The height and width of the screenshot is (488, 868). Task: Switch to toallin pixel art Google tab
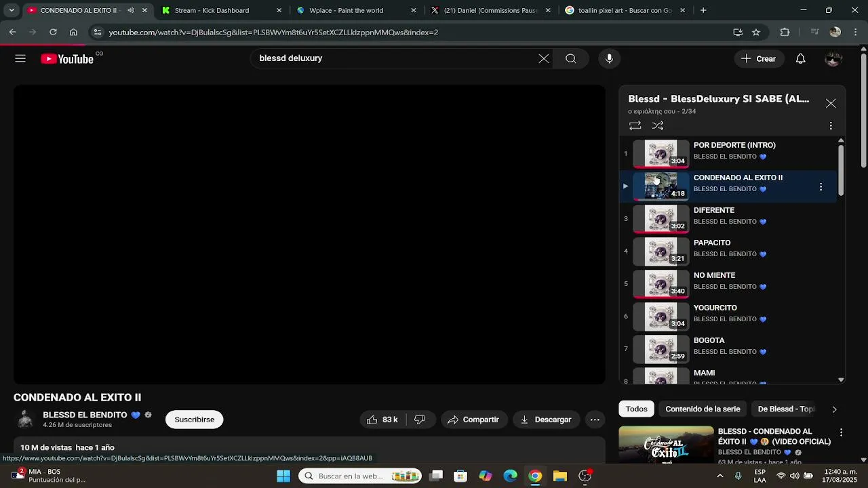(x=625, y=10)
